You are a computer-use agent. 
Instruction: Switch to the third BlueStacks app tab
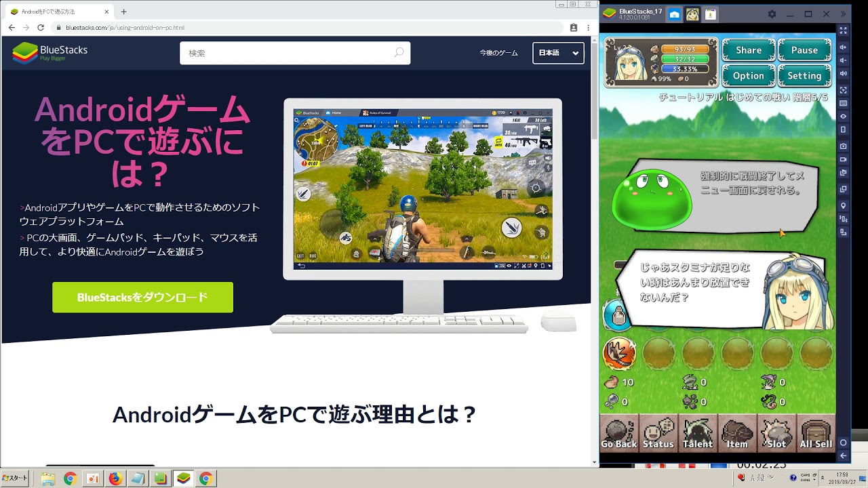pyautogui.click(x=710, y=14)
